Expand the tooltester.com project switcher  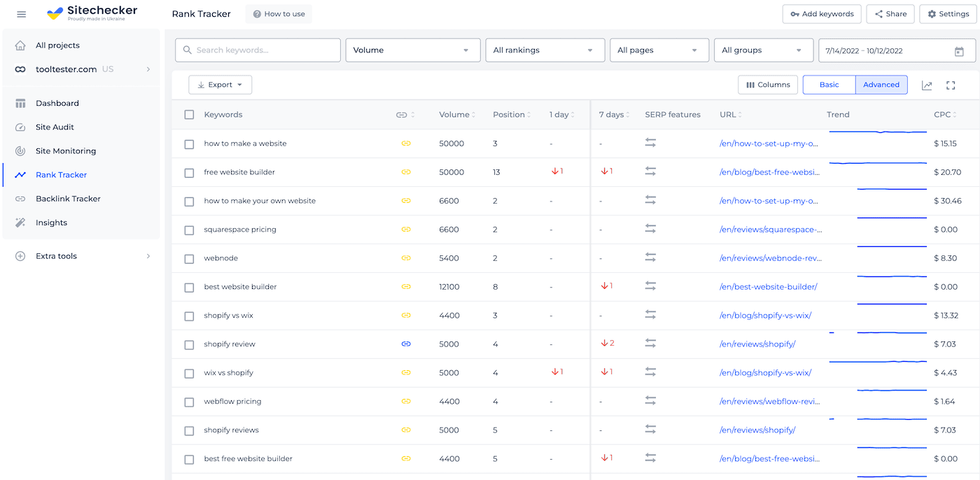pos(82,69)
